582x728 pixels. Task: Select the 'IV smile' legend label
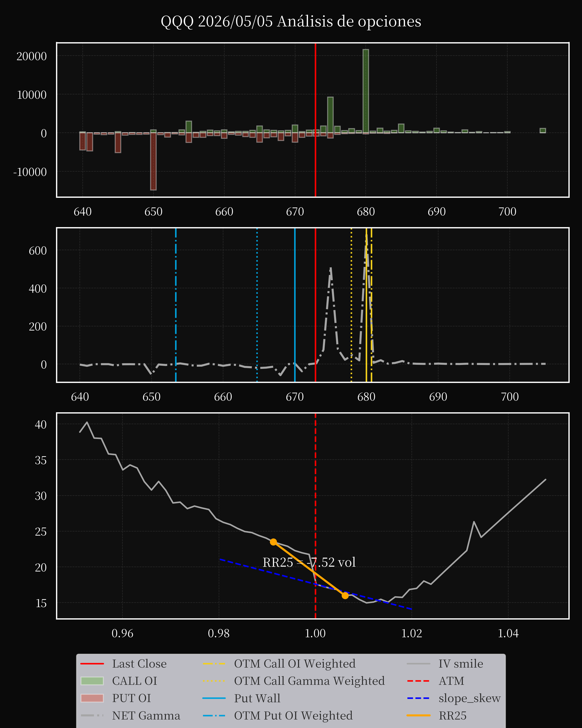click(461, 663)
